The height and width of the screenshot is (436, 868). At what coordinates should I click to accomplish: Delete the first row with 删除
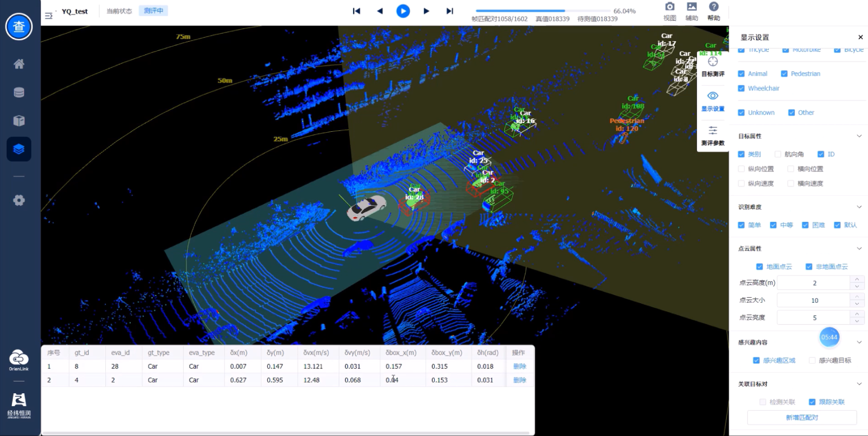tap(519, 366)
